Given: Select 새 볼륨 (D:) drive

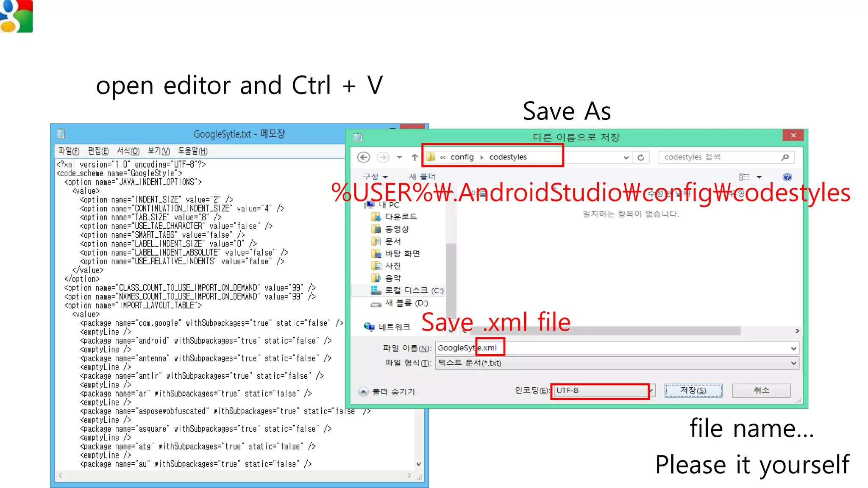Looking at the screenshot, I should (x=399, y=303).
